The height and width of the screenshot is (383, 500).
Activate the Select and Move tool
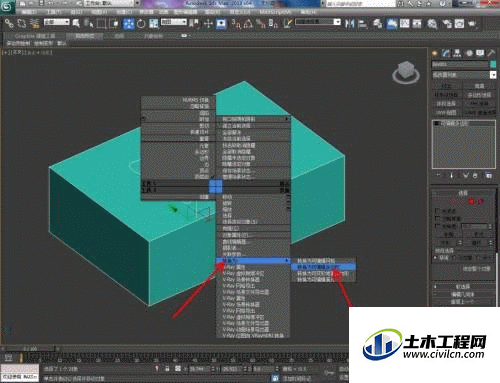coord(129,24)
